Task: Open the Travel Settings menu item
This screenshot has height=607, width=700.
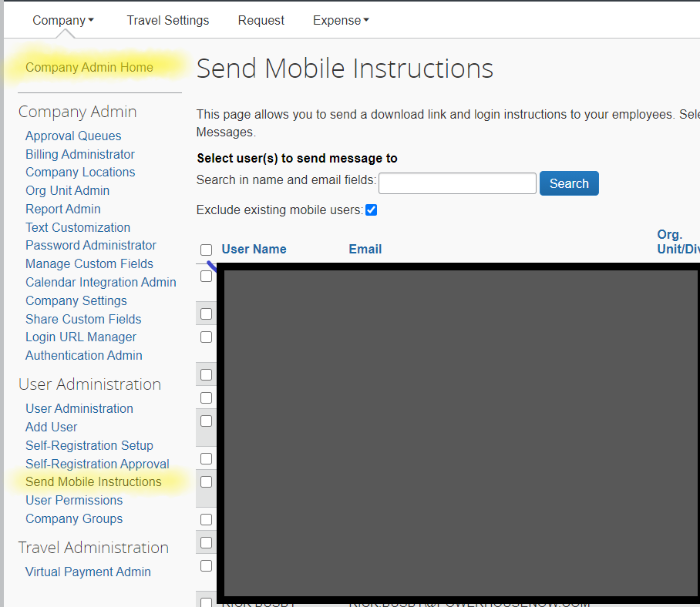Action: (x=167, y=20)
